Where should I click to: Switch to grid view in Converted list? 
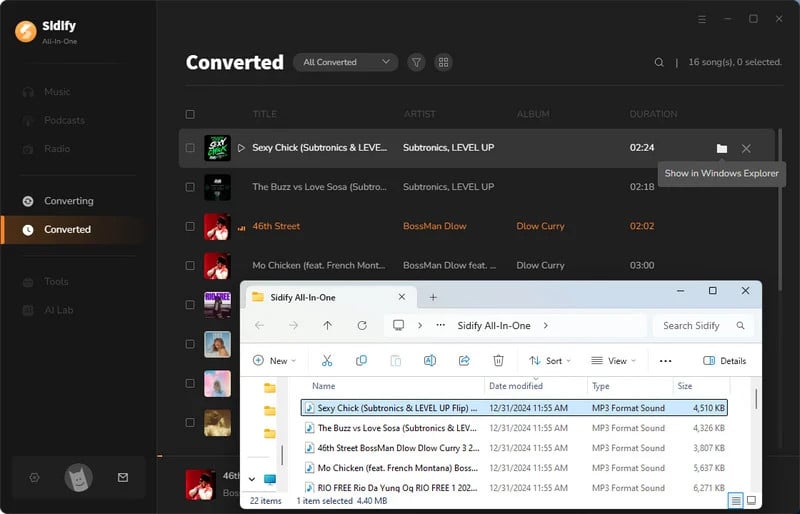[x=443, y=62]
